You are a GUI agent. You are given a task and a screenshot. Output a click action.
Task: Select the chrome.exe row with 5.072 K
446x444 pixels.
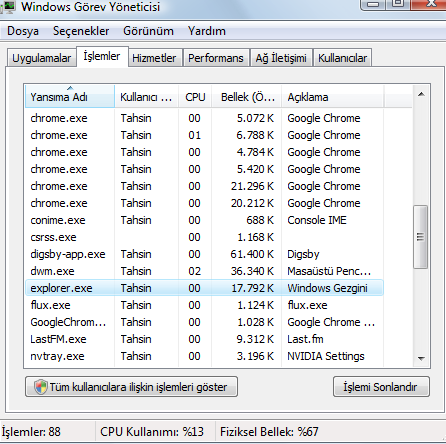204,118
